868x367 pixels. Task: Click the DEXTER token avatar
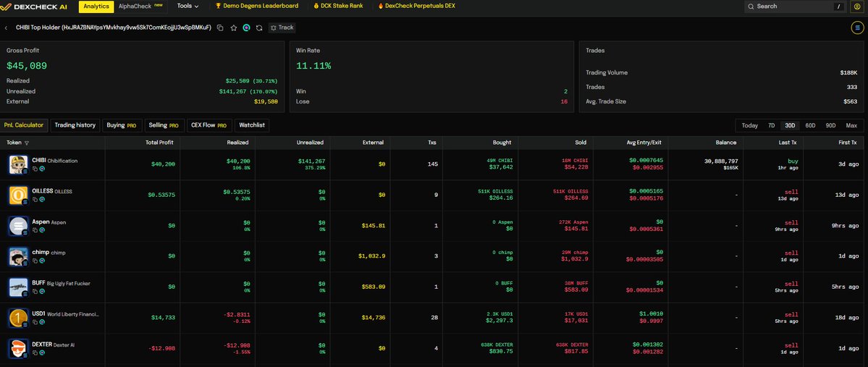coord(18,349)
